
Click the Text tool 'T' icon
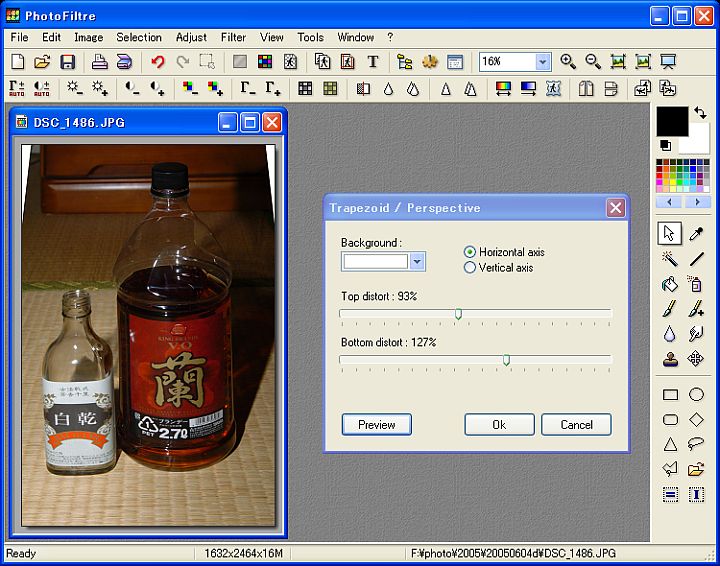[x=373, y=62]
